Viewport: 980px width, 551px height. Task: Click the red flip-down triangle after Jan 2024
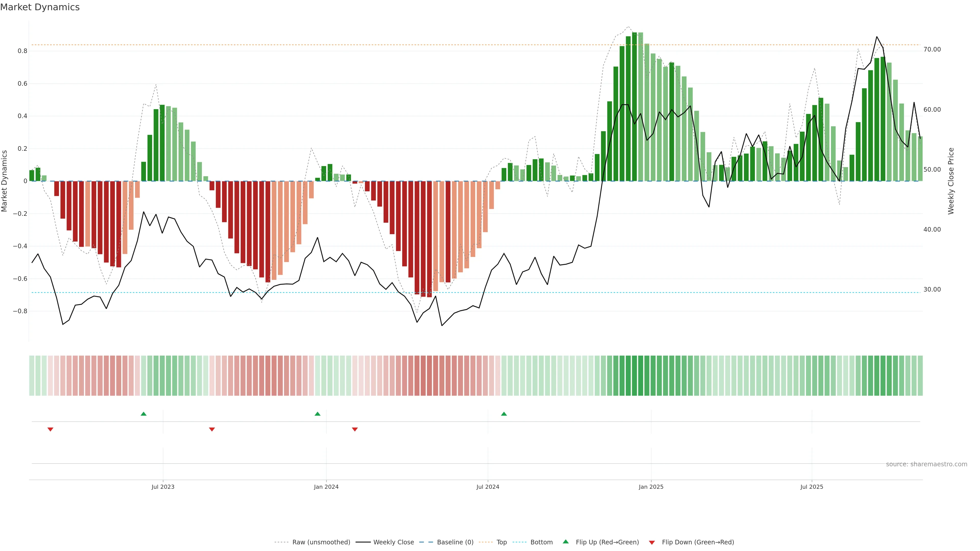point(354,429)
